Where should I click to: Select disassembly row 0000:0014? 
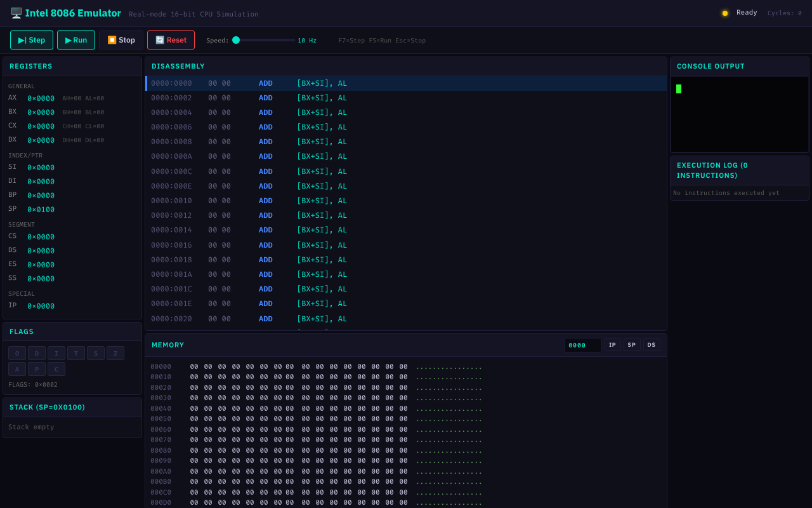point(406,230)
